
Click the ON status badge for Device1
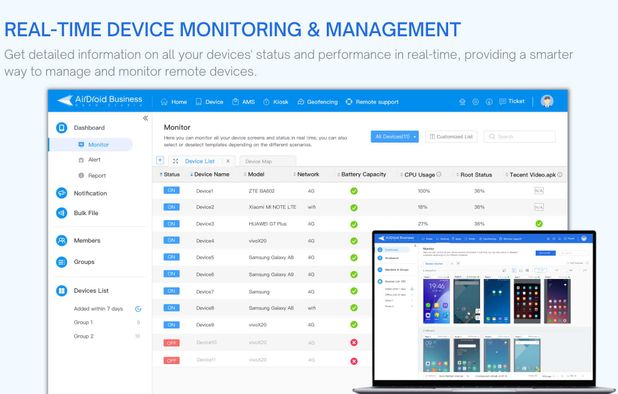(171, 190)
